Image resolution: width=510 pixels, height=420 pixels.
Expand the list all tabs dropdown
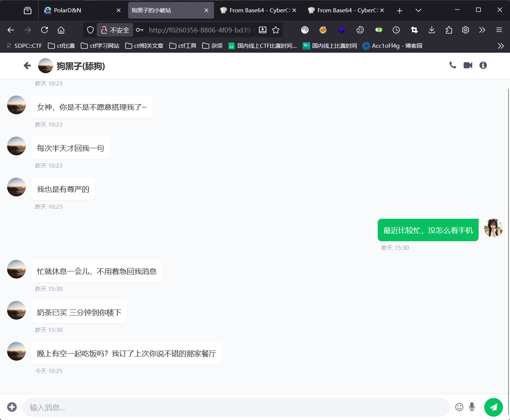(x=418, y=10)
